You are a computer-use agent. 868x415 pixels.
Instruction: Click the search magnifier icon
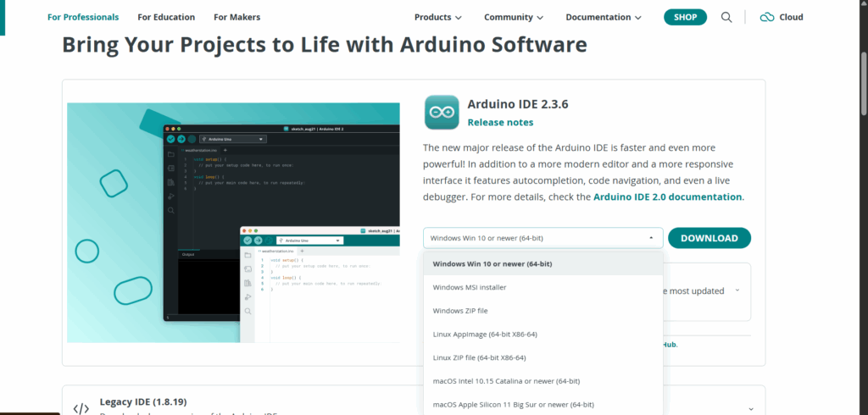coord(726,17)
